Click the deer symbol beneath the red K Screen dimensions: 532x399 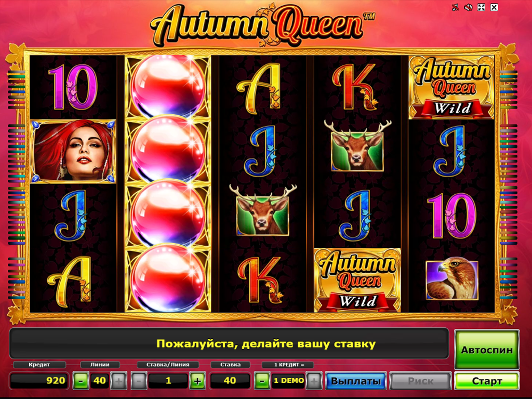pyautogui.click(x=357, y=146)
